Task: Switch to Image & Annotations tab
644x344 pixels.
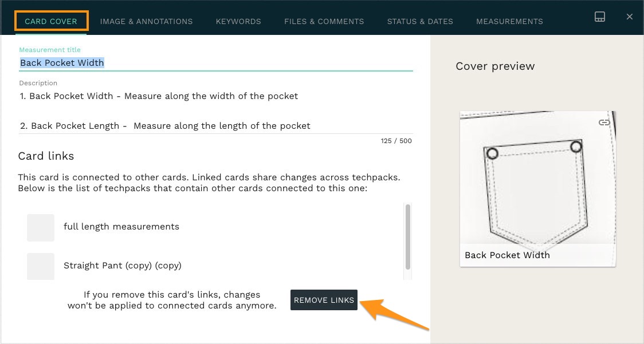Action: pos(146,21)
